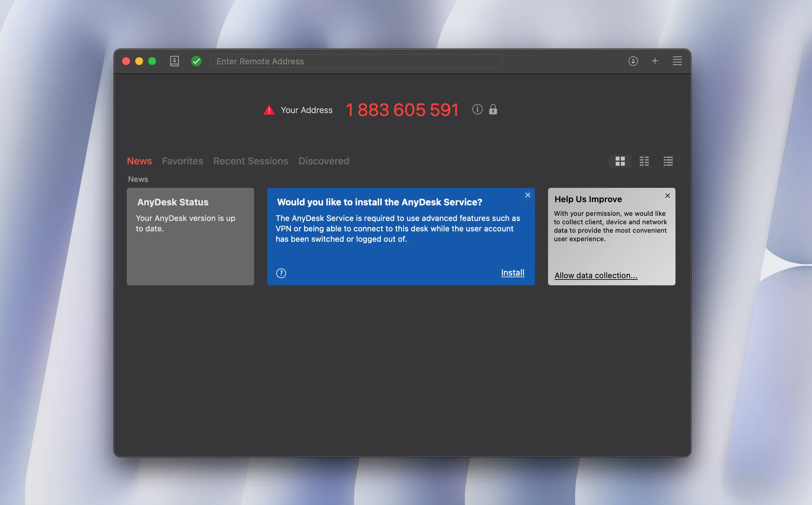812x505 pixels.
Task: Switch to small tiles view
Action: (x=644, y=161)
